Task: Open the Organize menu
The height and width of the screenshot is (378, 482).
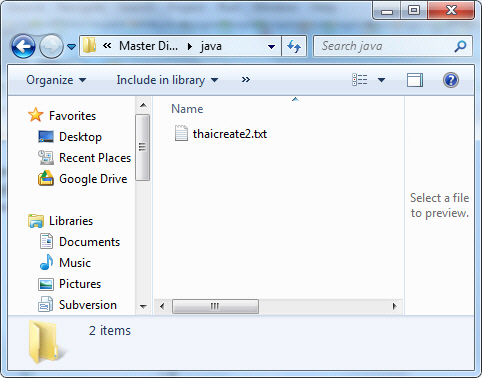Action: click(x=56, y=80)
